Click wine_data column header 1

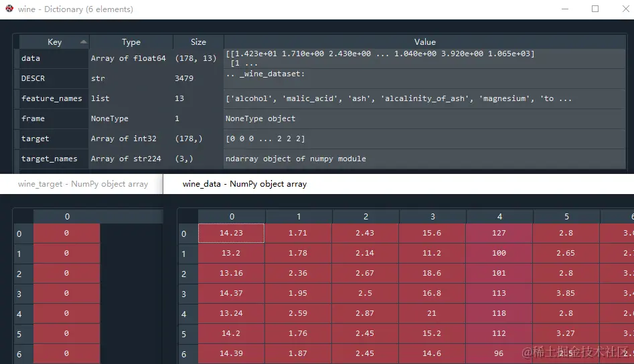(x=299, y=217)
